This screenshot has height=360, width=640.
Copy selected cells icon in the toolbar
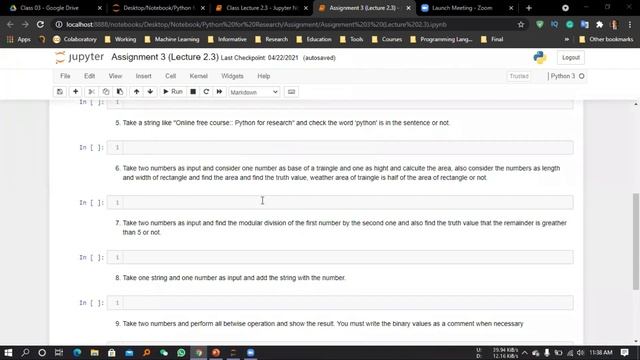106,92
